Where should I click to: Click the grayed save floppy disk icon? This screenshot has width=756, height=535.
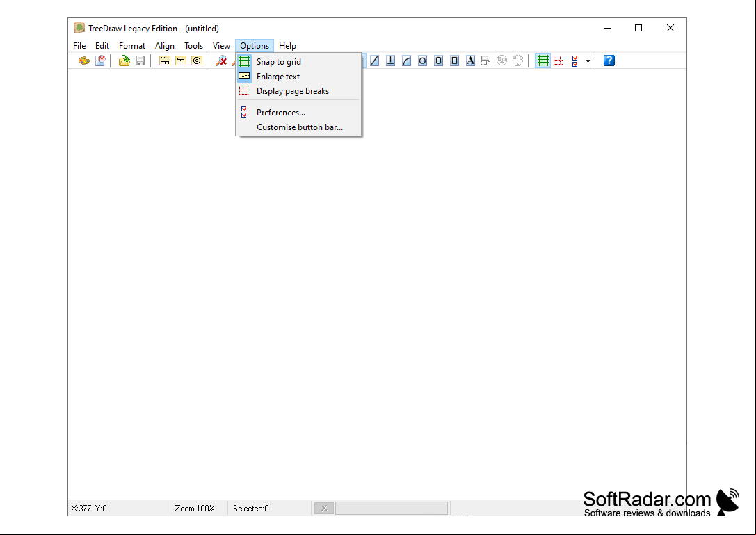click(x=140, y=61)
